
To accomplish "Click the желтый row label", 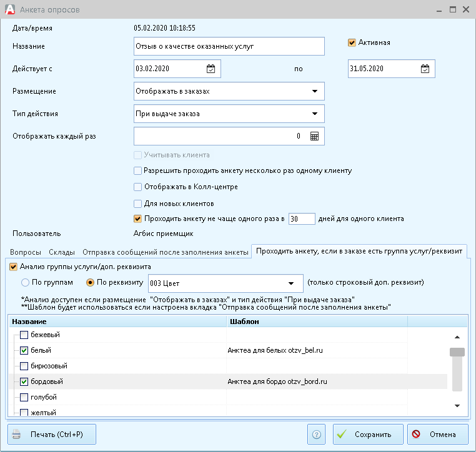I will [43, 413].
